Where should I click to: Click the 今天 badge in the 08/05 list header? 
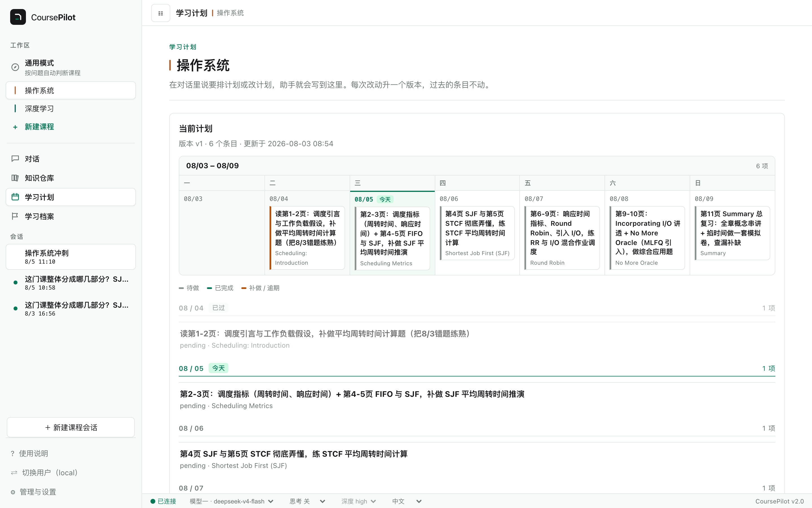click(219, 368)
